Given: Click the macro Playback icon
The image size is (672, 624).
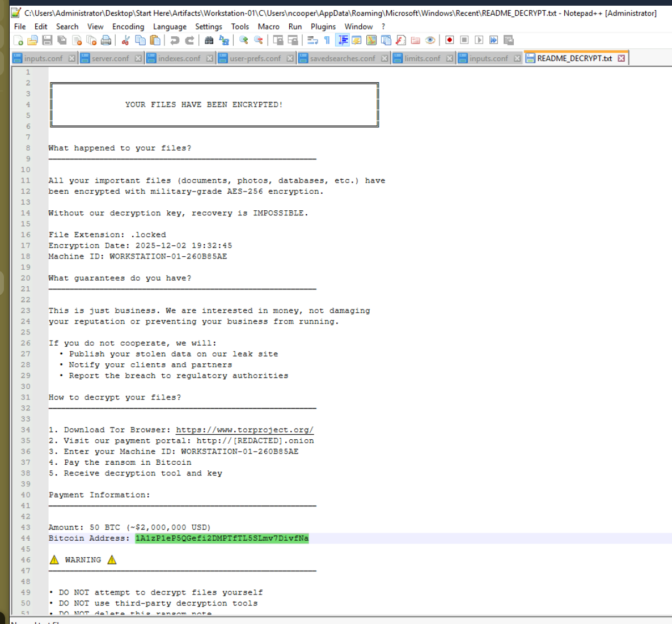Looking at the screenshot, I should click(x=479, y=40).
